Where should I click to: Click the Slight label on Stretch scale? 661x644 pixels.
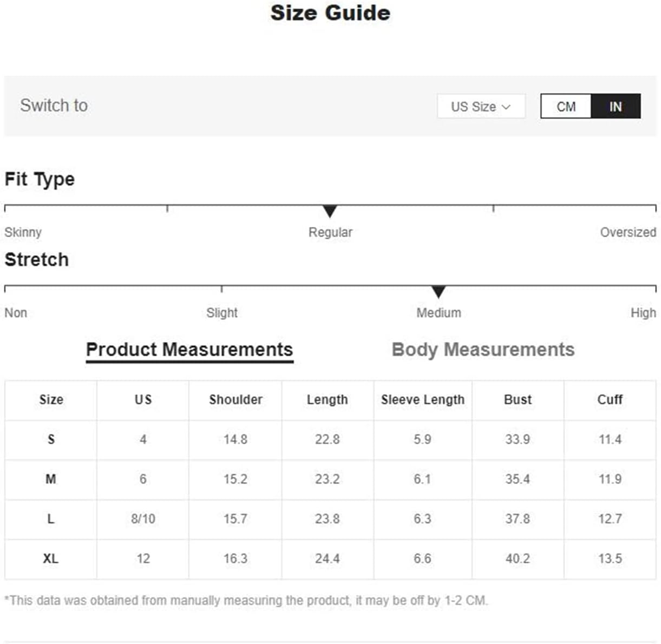coord(222,313)
